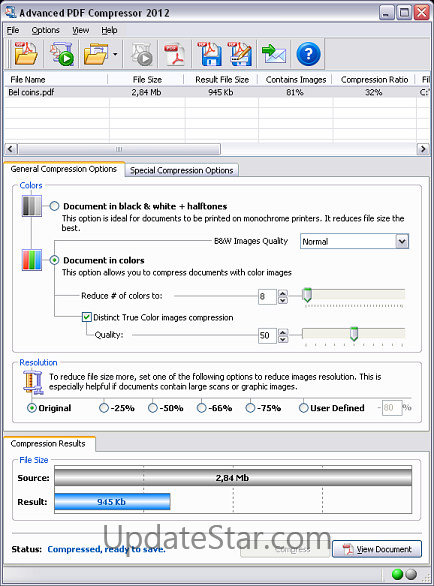Save the compressed PDF with the floppy icon
The image size is (434, 586).
209,54
